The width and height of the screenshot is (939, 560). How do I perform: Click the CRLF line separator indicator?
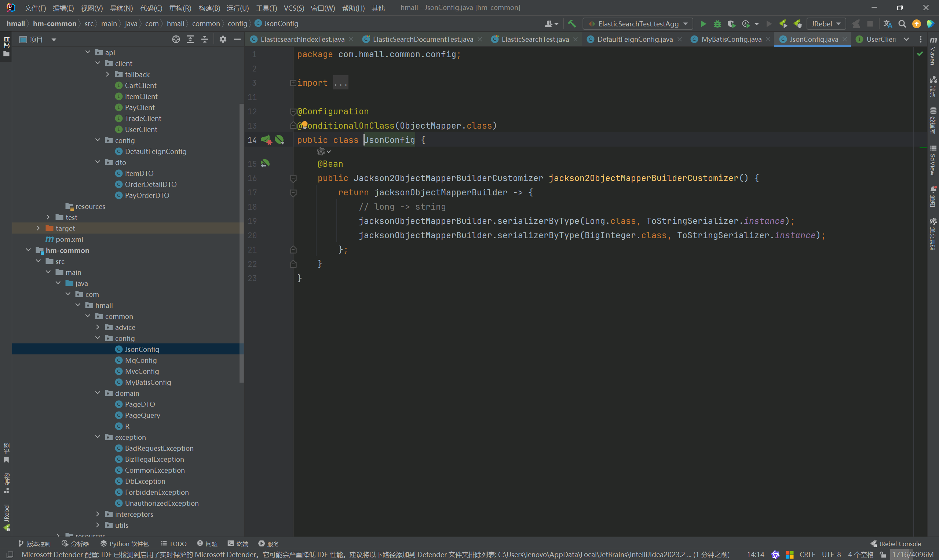(x=807, y=555)
